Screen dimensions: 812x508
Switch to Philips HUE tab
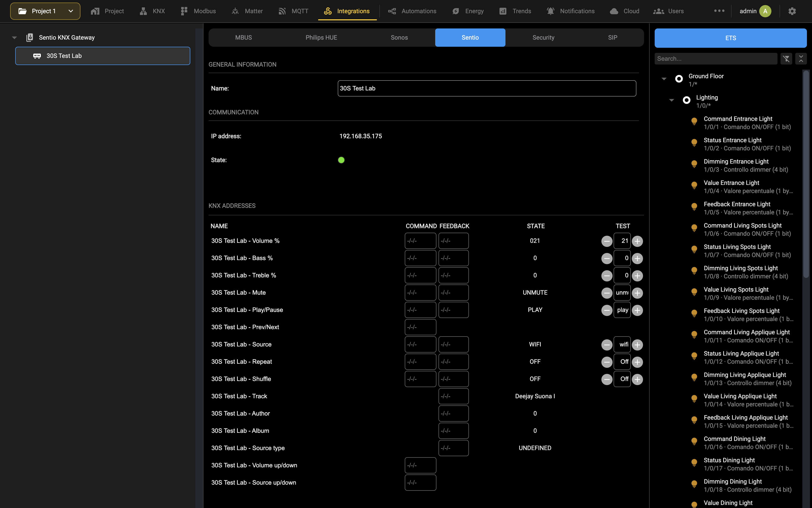point(321,38)
